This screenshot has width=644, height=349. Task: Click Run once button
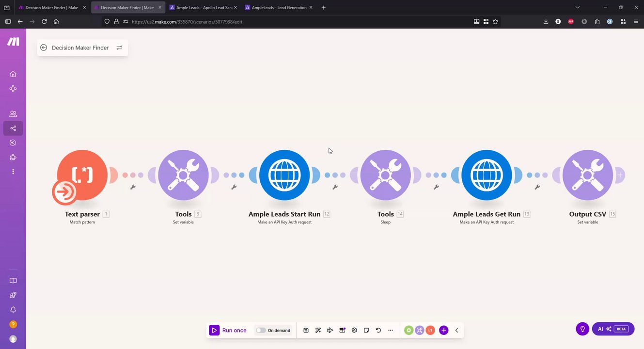[x=228, y=330]
